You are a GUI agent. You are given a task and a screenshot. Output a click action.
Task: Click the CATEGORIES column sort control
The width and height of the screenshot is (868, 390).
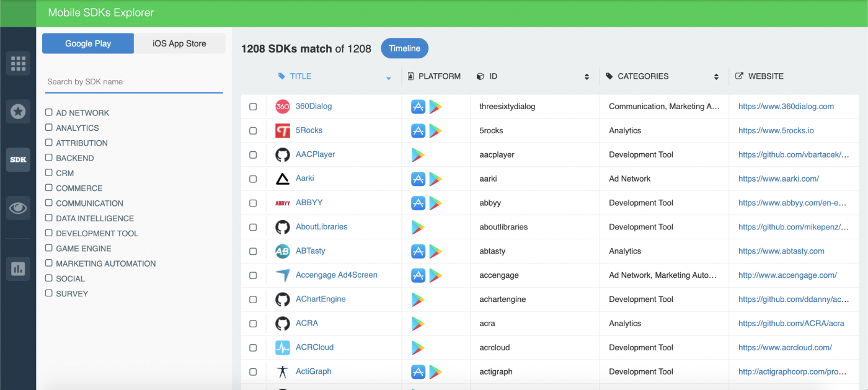pos(715,76)
